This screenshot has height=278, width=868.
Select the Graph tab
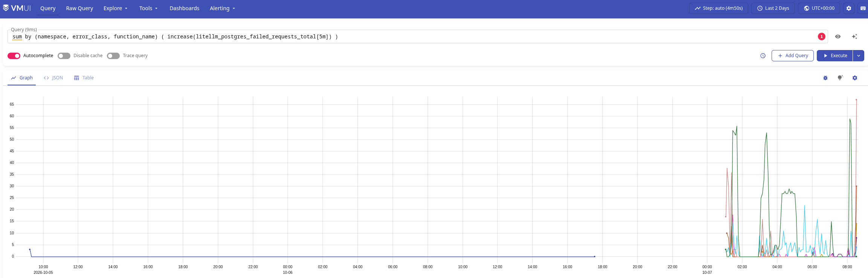pyautogui.click(x=22, y=78)
